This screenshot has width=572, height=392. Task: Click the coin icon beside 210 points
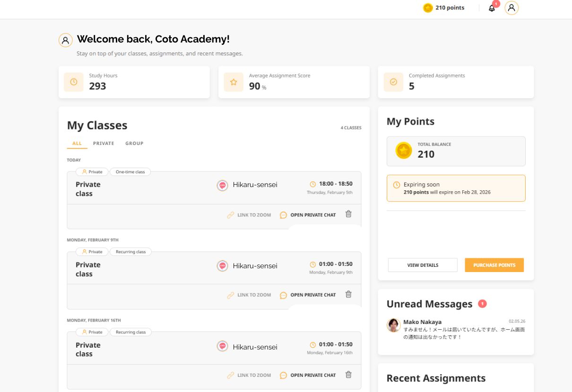click(x=428, y=8)
